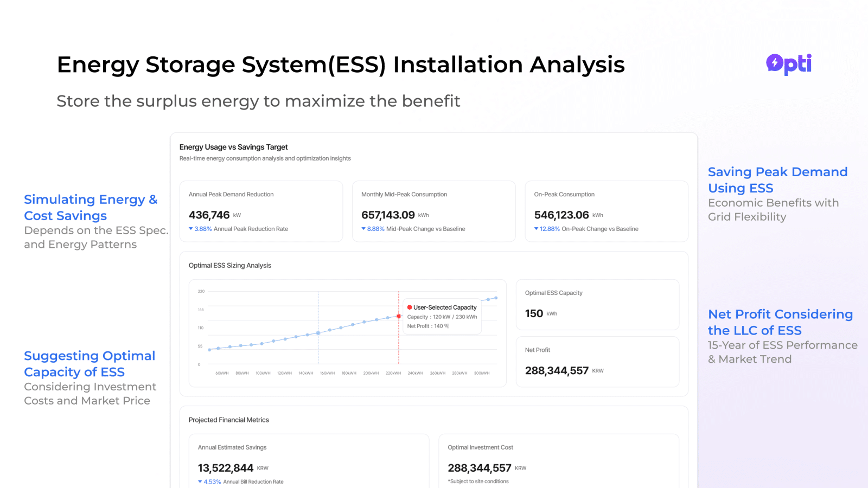Viewport: 868px width, 488px height.
Task: Click the '4.53%' Annual Bill Reduction Rate text
Action: (244, 481)
